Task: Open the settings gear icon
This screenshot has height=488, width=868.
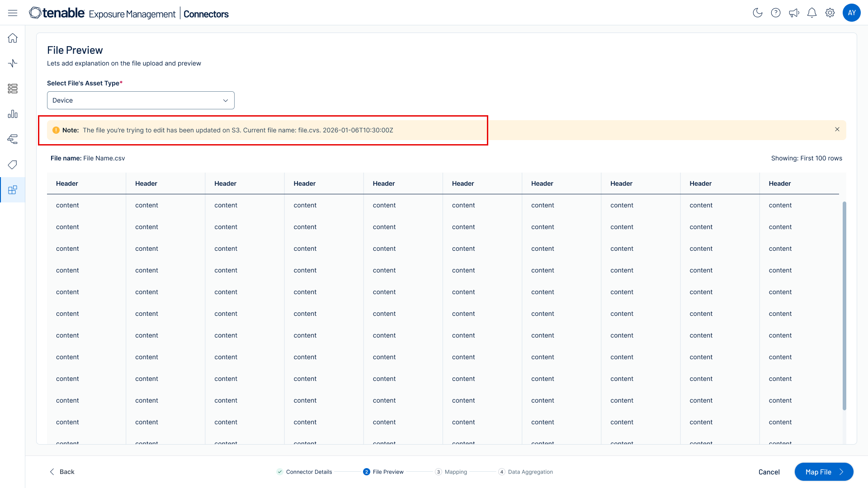Action: pos(830,13)
